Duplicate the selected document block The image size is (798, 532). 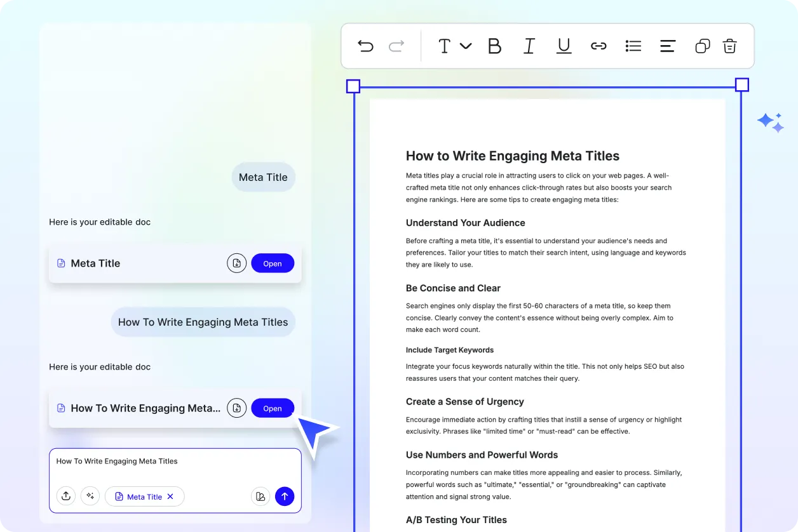[x=702, y=46]
